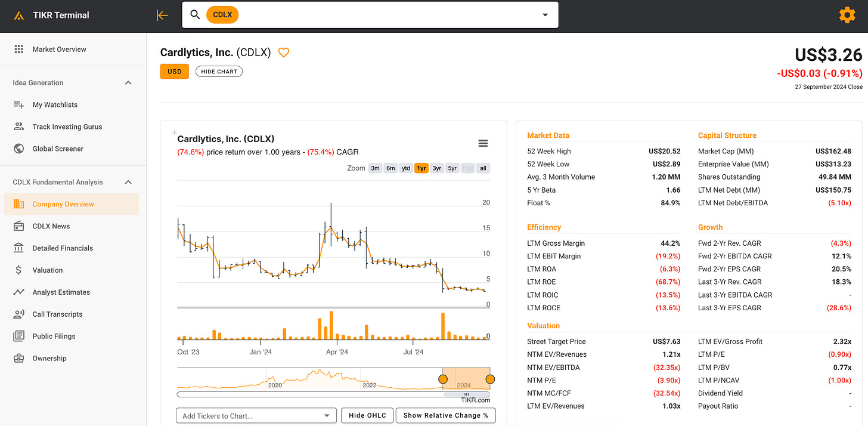Set chart zoom to 5yr
This screenshot has height=426, width=868.
tap(452, 168)
